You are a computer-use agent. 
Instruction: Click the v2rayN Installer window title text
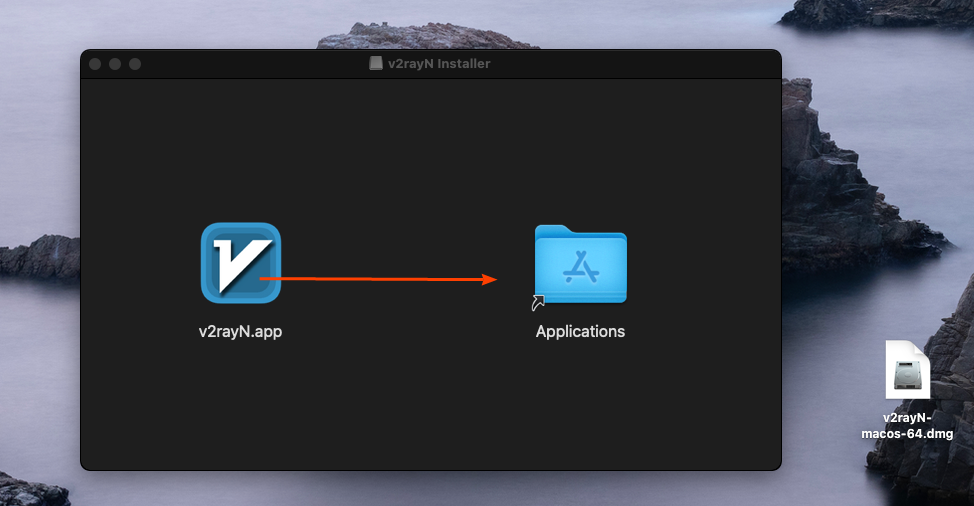pyautogui.click(x=439, y=63)
